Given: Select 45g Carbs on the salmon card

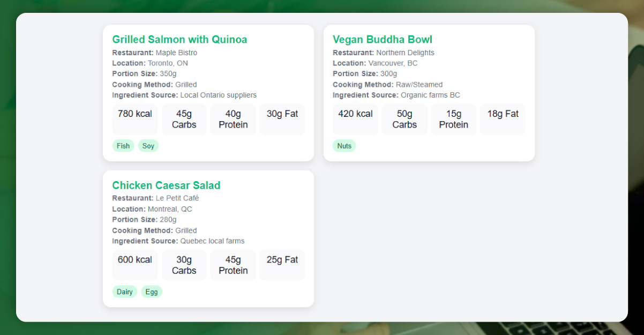Looking at the screenshot, I should tap(184, 119).
